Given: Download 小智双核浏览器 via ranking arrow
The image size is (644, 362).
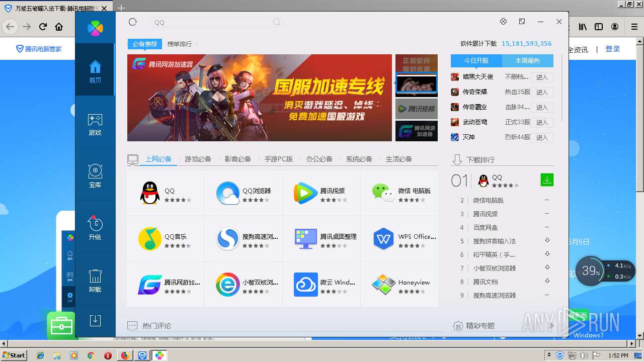Looking at the screenshot, I should click(x=547, y=268).
